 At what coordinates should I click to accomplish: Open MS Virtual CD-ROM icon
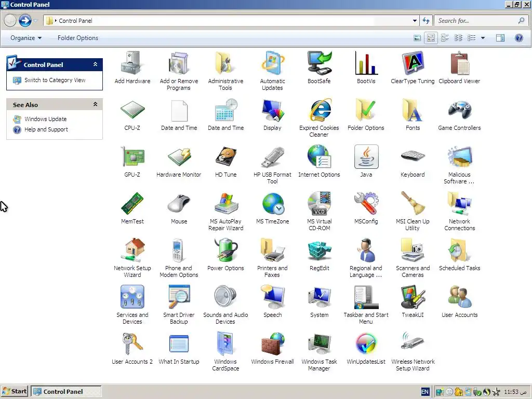point(319,211)
